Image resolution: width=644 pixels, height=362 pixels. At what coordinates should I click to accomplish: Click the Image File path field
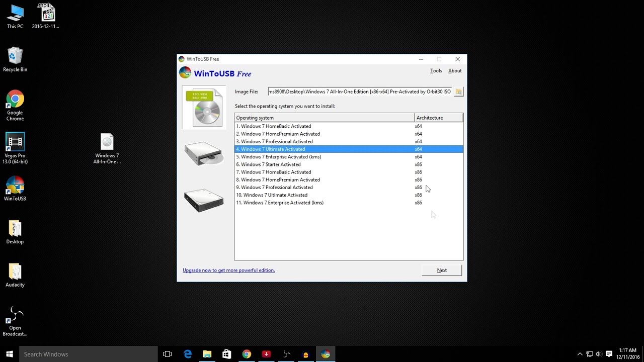click(x=360, y=92)
